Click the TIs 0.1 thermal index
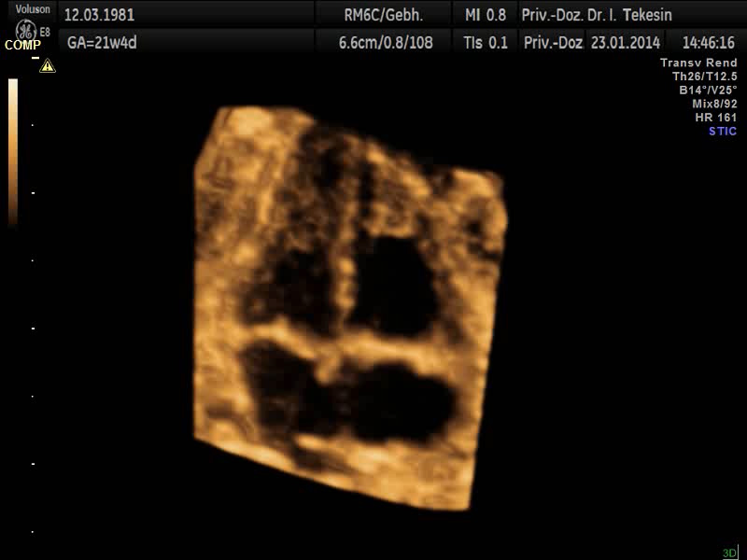The height and width of the screenshot is (560, 747). 486,42
